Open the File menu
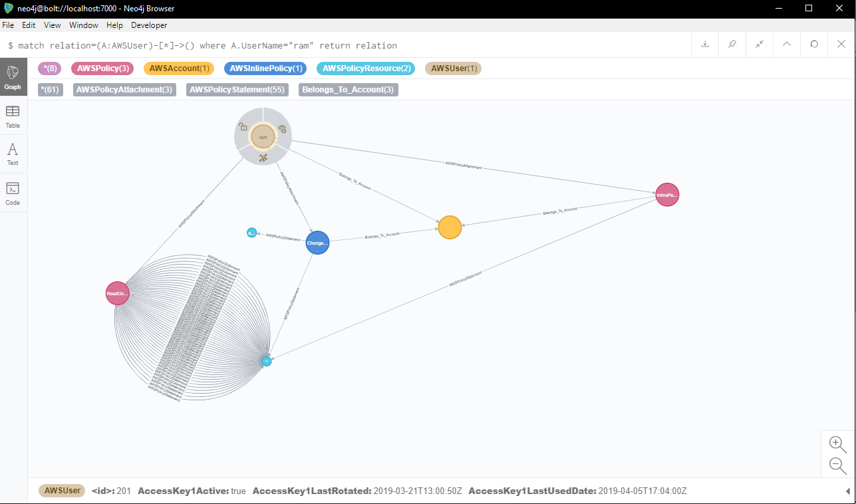Image resolution: width=856 pixels, height=504 pixels. tap(8, 25)
